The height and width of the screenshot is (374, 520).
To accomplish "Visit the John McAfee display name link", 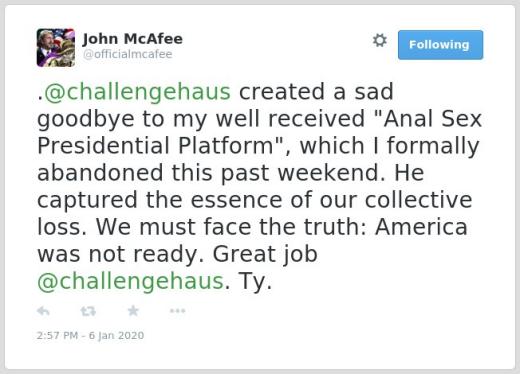I will click(133, 39).
